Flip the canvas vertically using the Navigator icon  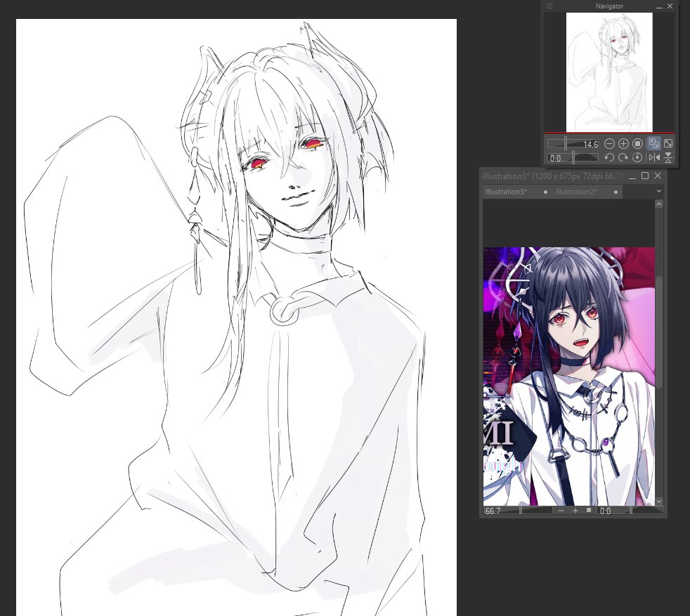[x=668, y=157]
